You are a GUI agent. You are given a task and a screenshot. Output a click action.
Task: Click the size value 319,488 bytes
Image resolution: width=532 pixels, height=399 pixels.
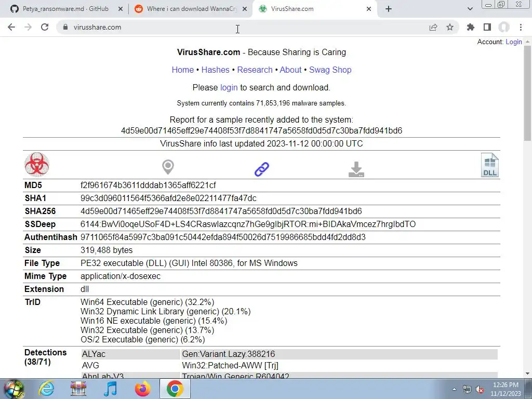(107, 250)
